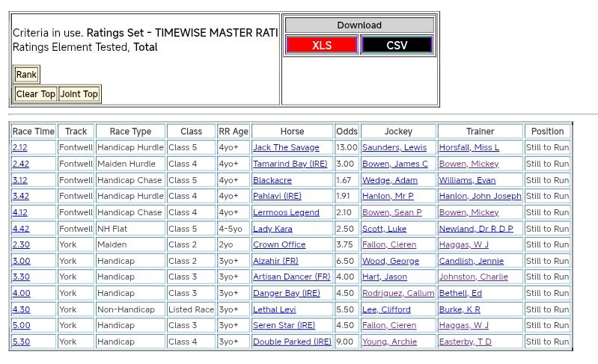The image size is (598, 364).
Task: Select horse Lethal Levi
Action: 274,310
